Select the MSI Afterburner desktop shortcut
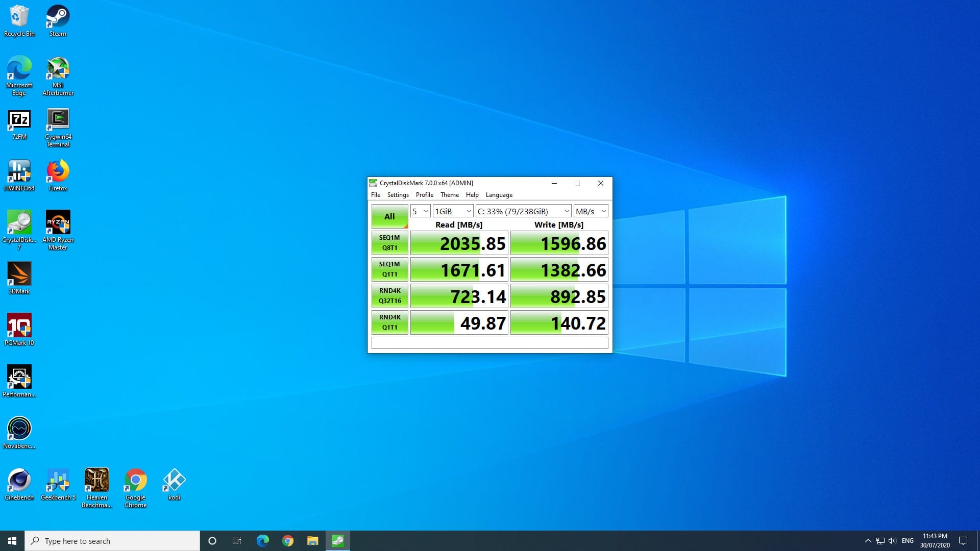The image size is (980, 551). point(58,76)
